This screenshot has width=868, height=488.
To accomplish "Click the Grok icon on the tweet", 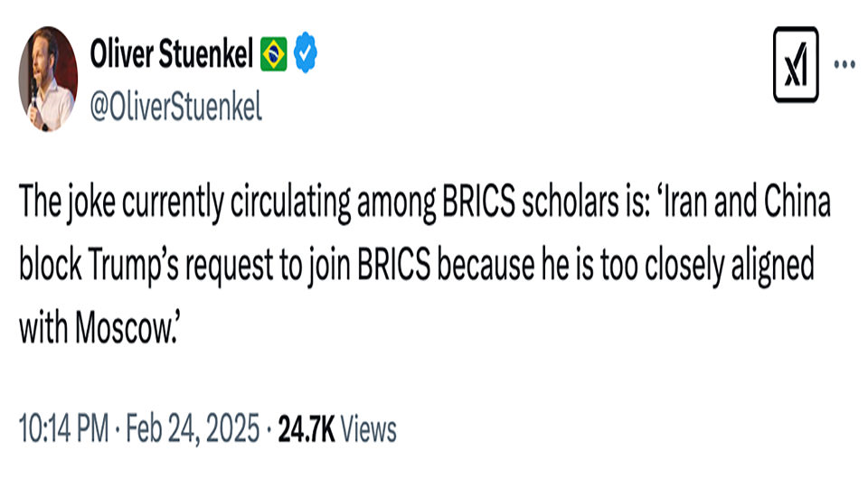I will point(796,64).
